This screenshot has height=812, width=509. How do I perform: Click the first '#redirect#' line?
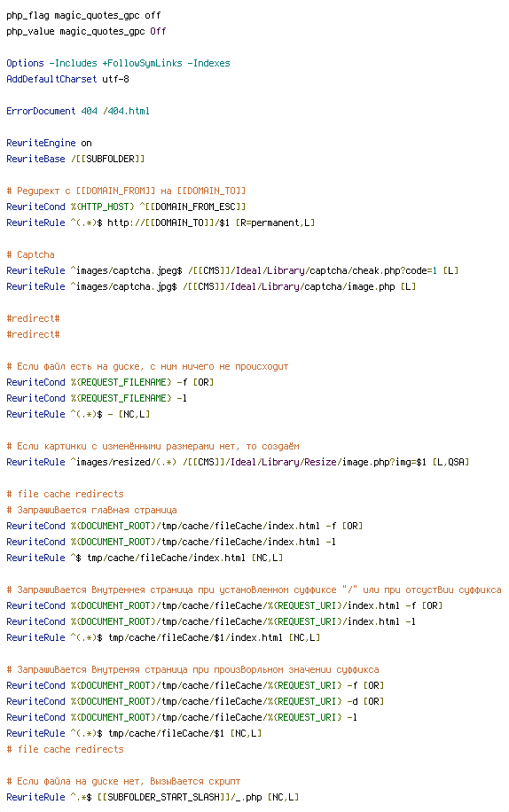coord(33,318)
